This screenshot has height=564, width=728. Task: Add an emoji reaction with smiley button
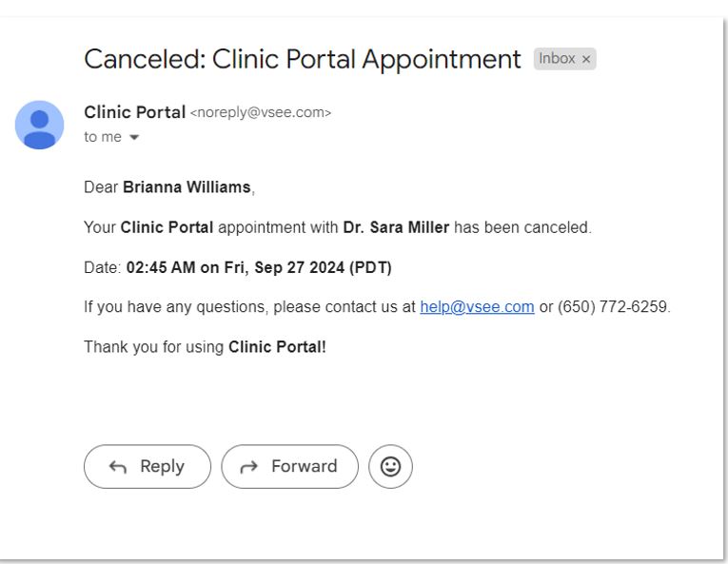click(x=390, y=467)
